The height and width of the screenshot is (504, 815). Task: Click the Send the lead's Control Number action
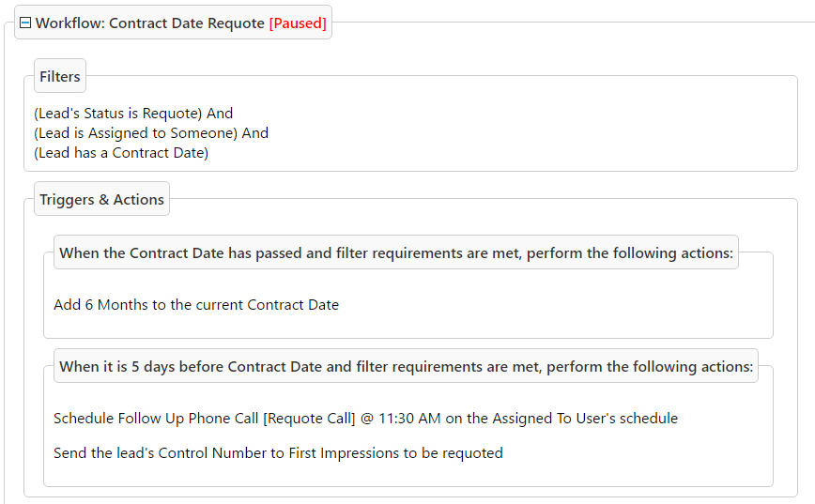tap(278, 453)
